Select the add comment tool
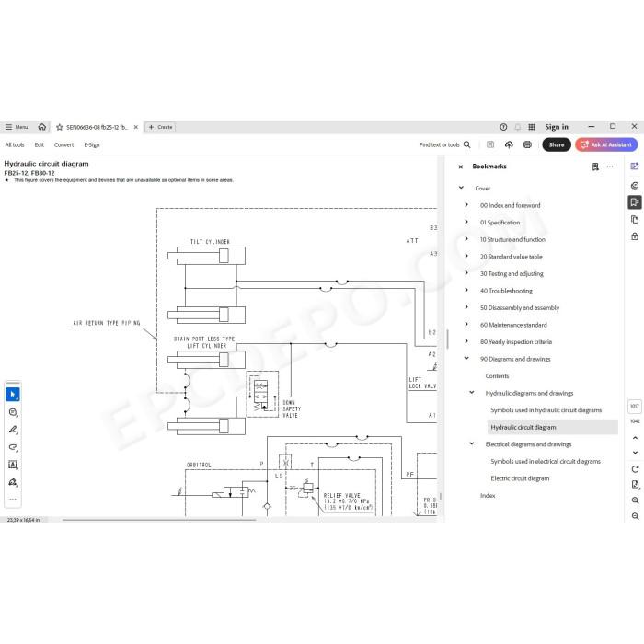This screenshot has height=644, width=644. click(x=13, y=412)
